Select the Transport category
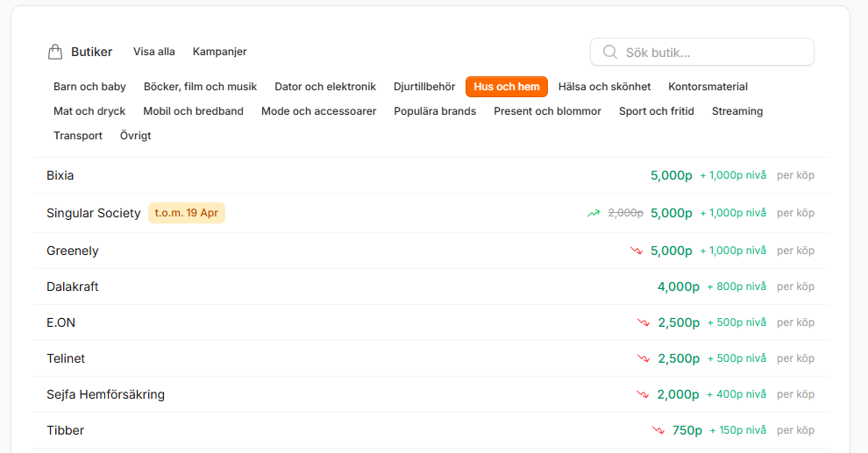 click(78, 136)
